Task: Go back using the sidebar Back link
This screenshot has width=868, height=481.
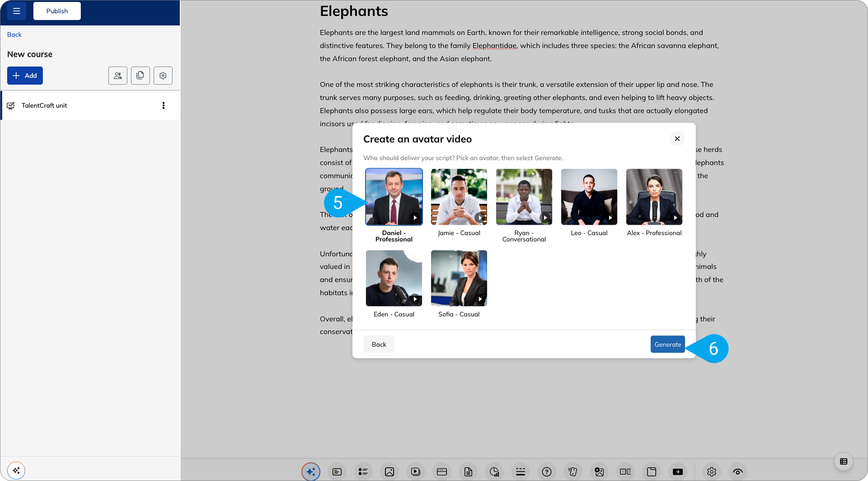Action: coord(14,35)
